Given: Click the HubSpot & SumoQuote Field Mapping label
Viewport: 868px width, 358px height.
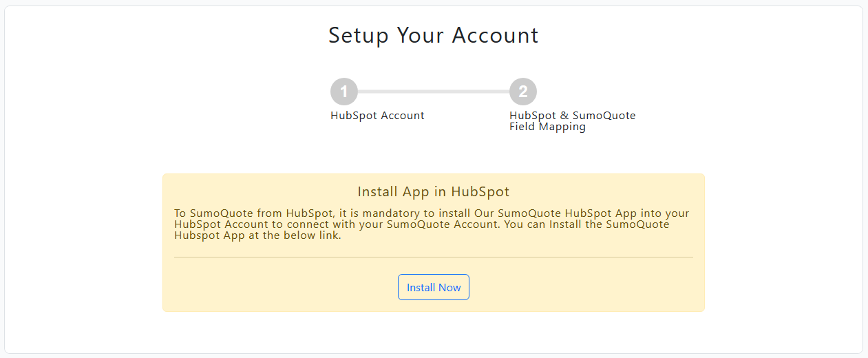Looking at the screenshot, I should 573,121.
